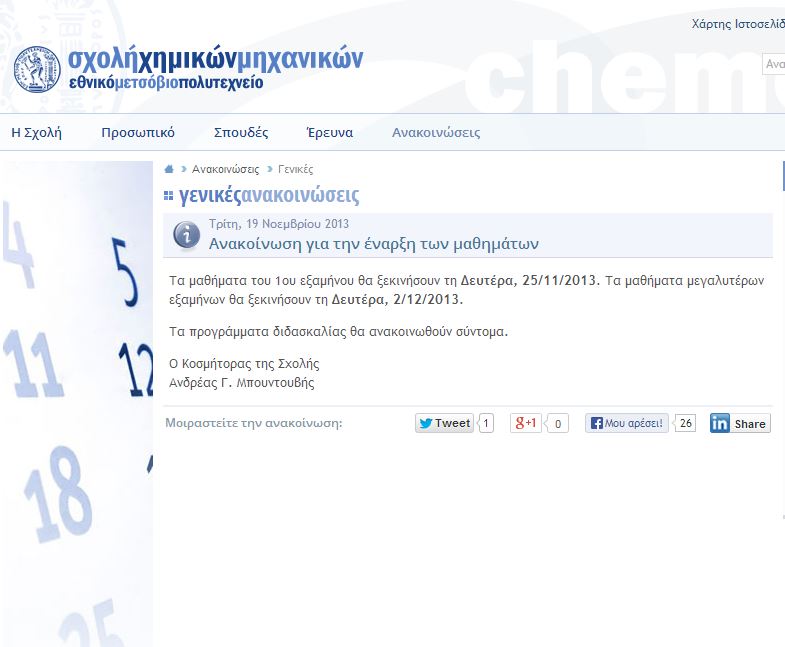Click the search field in the header

[774, 64]
